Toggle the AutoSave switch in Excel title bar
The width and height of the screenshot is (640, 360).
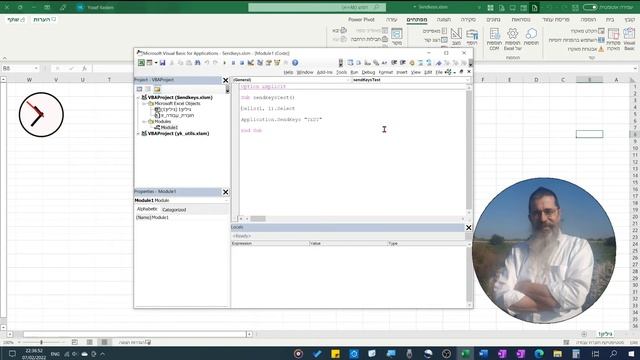pos(590,7)
